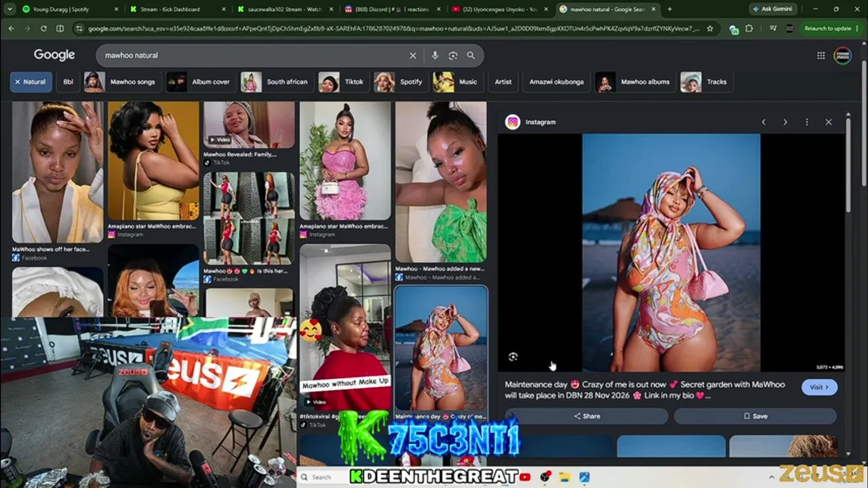The height and width of the screenshot is (488, 868).
Task: Open the Chrome tab search dropdown
Action: click(x=9, y=9)
